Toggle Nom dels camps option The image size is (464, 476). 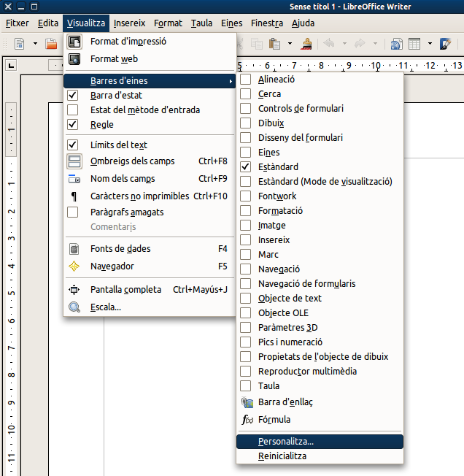[150, 179]
